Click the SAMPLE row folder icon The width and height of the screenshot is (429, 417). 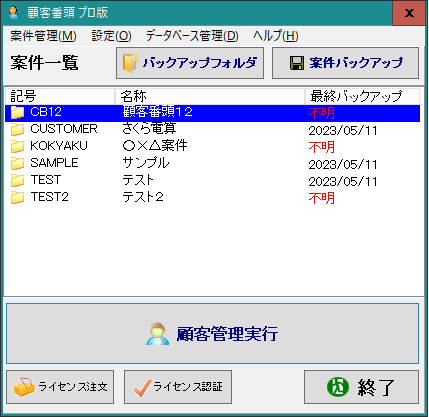click(x=17, y=163)
